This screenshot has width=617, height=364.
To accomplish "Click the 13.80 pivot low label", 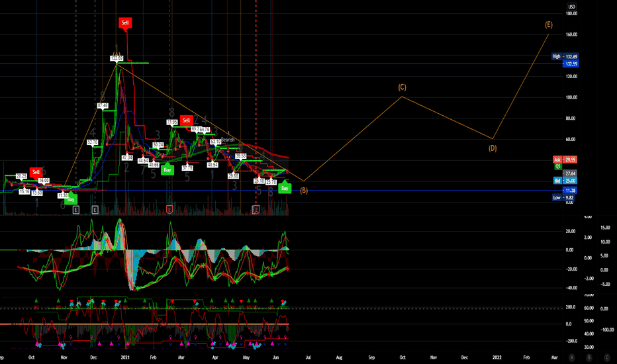I will (37, 193).
